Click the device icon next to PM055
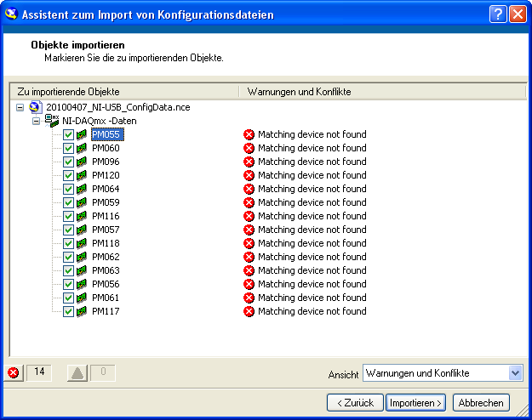The width and height of the screenshot is (532, 420). [x=82, y=134]
